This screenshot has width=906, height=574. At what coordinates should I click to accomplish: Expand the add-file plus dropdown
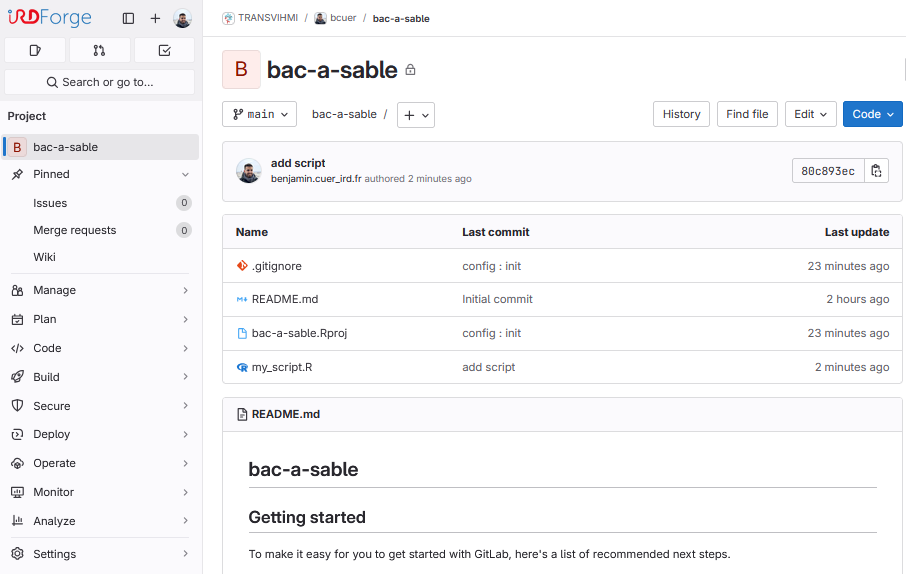point(416,115)
